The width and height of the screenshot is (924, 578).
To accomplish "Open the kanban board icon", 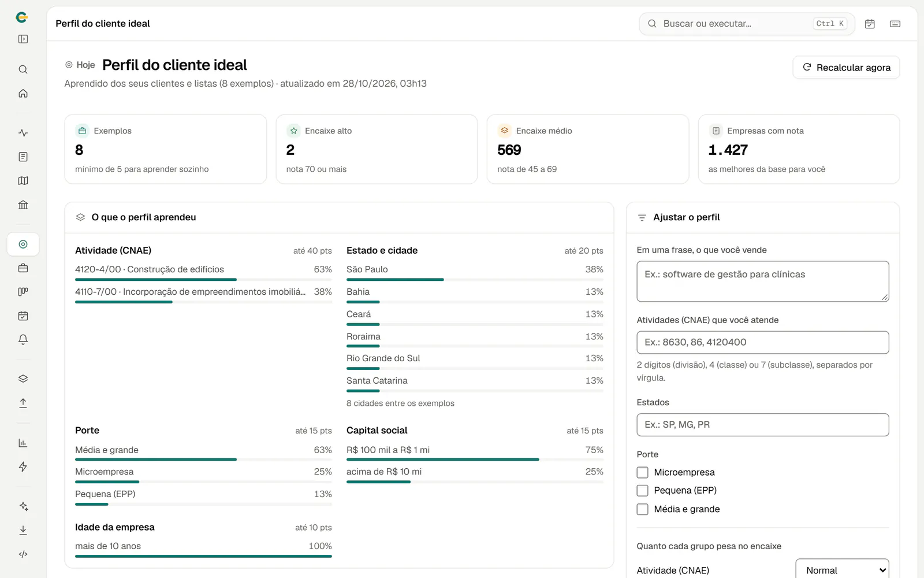I will (23, 292).
